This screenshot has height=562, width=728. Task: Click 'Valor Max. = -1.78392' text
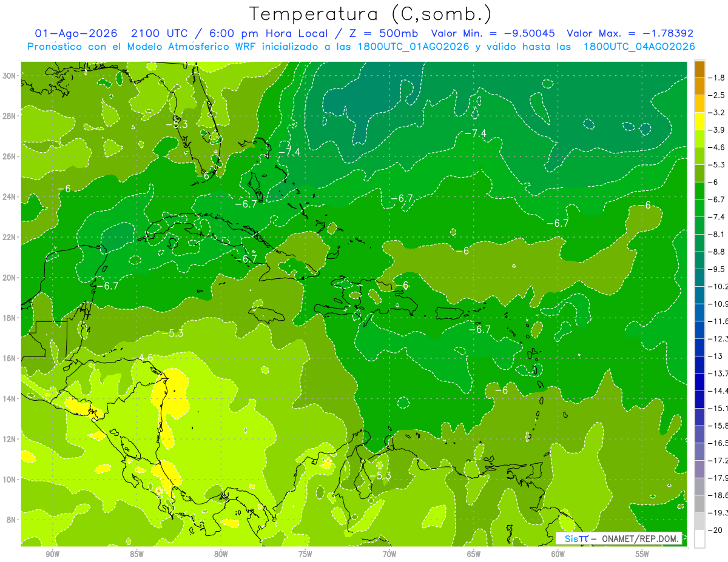pyautogui.click(x=630, y=33)
